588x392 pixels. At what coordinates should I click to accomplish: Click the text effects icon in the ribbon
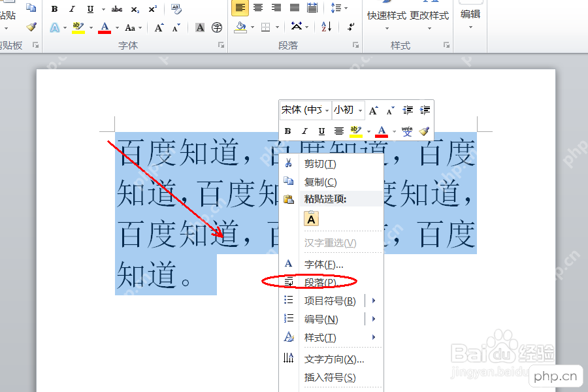(55, 27)
